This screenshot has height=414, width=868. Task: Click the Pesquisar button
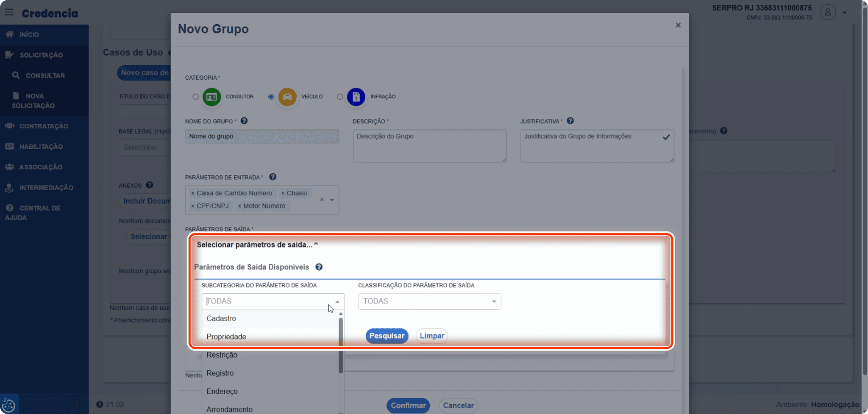point(387,336)
